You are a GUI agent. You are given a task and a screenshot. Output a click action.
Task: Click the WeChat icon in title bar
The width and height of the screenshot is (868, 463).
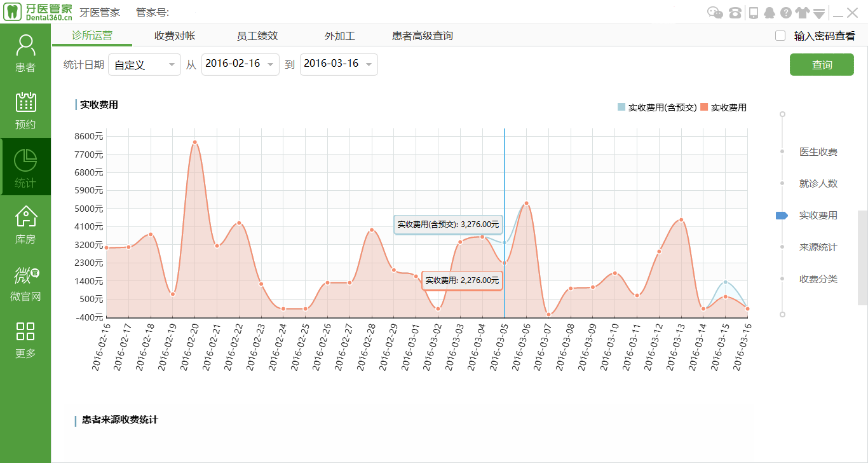tap(715, 13)
